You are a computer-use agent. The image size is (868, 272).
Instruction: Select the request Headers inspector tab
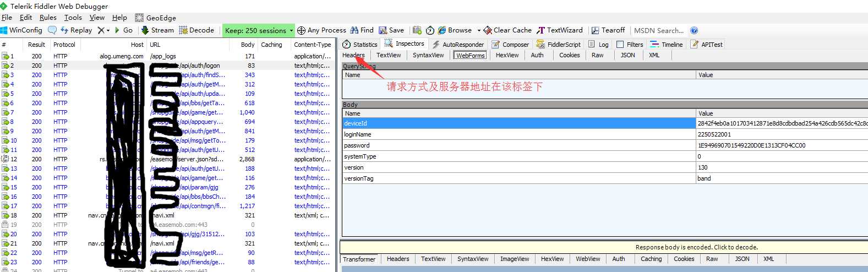[353, 55]
